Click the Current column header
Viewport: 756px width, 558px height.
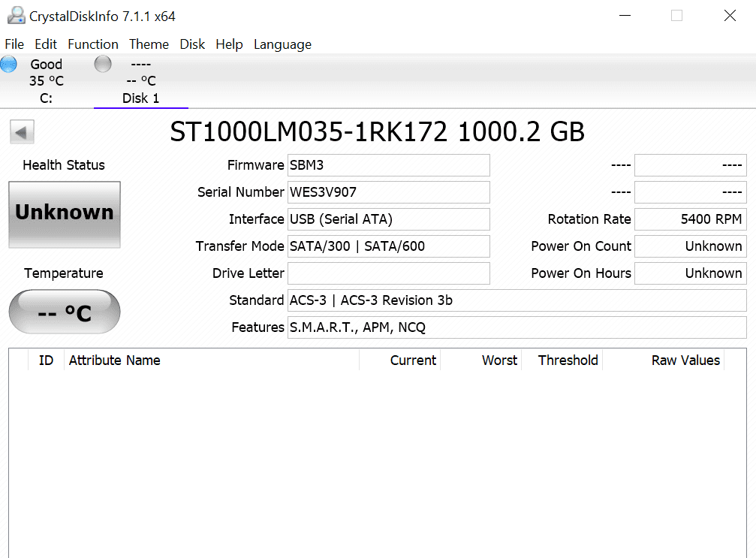coord(399,360)
